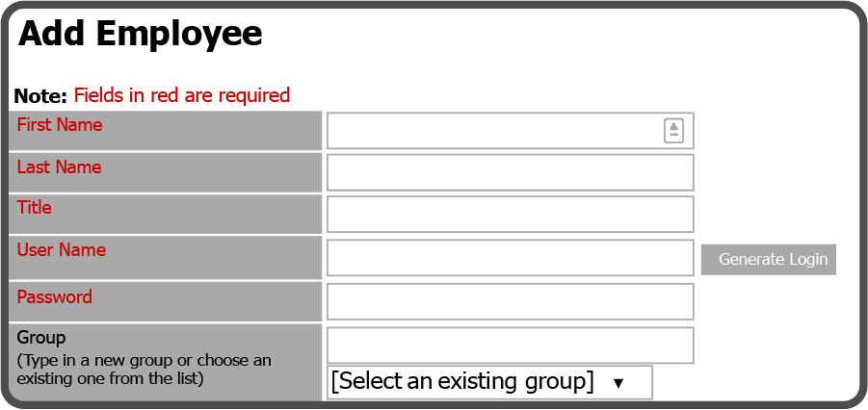
Task: Click the Password entry field
Action: (x=510, y=301)
